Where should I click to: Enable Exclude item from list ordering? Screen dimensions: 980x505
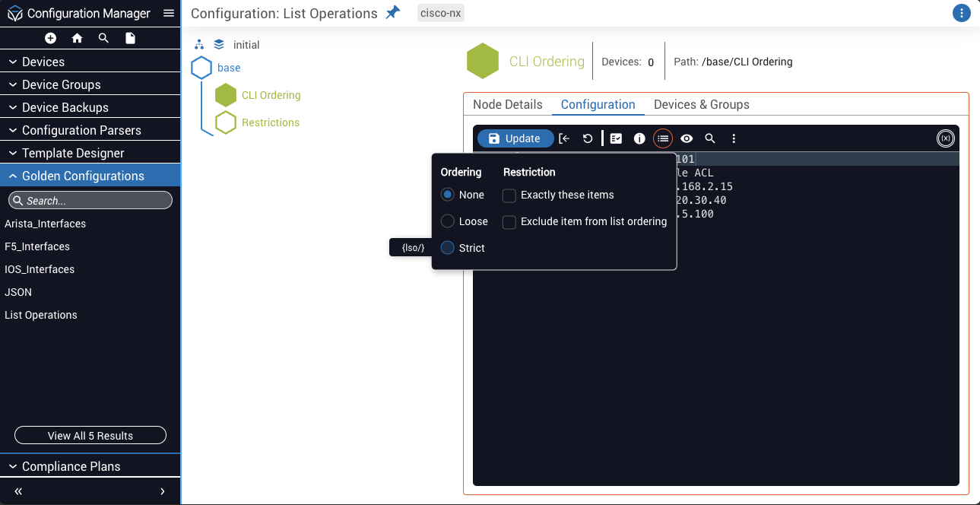[x=509, y=222]
